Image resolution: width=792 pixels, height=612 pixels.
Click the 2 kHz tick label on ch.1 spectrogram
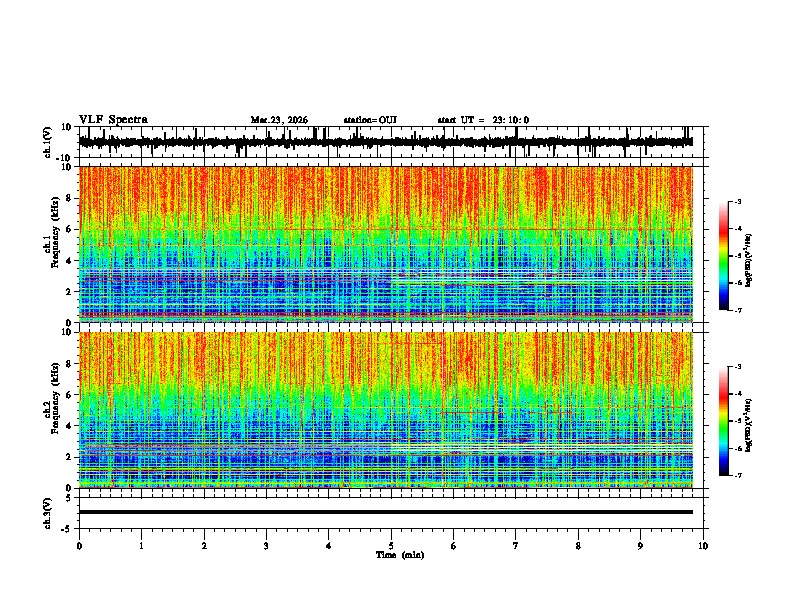tap(69, 292)
